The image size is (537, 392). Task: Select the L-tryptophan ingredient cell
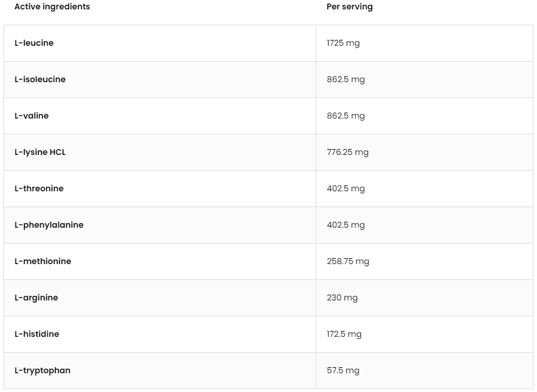pyautogui.click(x=42, y=370)
